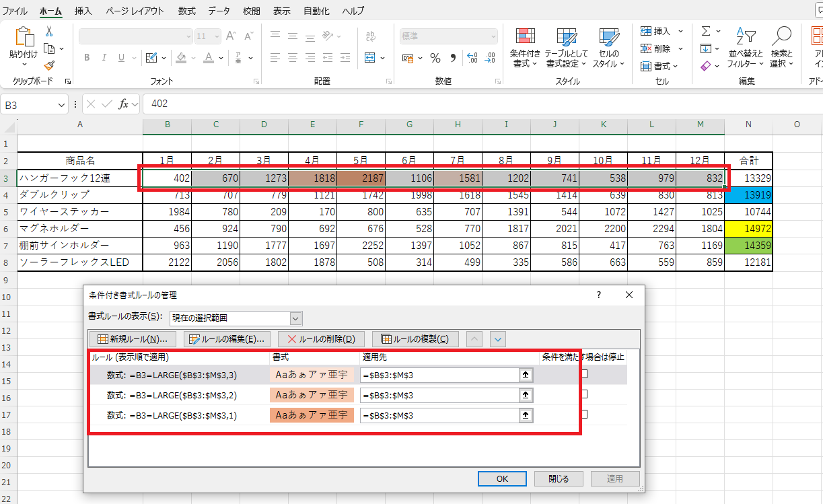This screenshot has width=823, height=504.
Task: Click the font color A icon
Action: [209, 58]
